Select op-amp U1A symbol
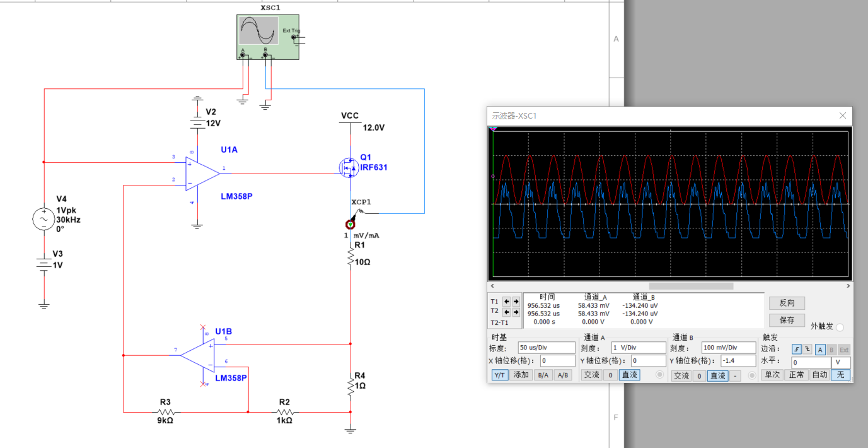The image size is (868, 448). (x=202, y=174)
